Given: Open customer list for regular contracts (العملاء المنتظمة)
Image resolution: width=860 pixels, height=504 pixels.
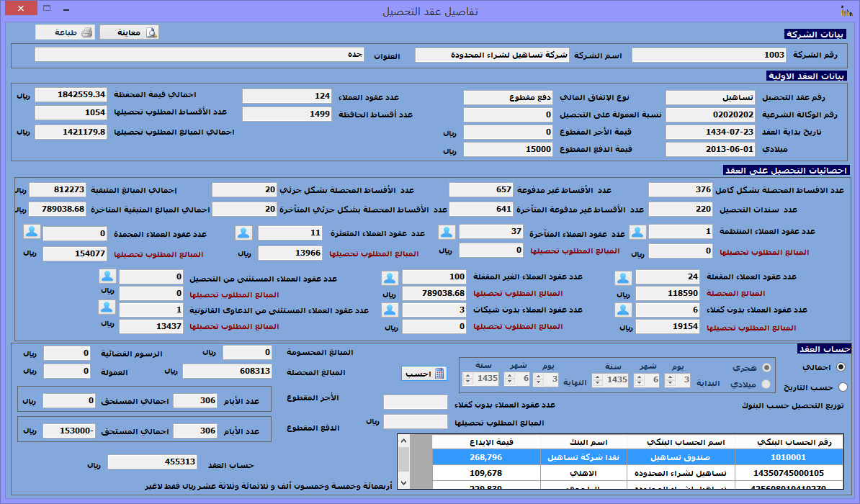Looking at the screenshot, I should point(638,232).
